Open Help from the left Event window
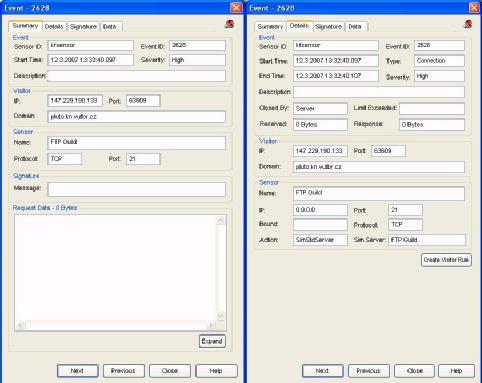482x383 pixels. (x=216, y=371)
